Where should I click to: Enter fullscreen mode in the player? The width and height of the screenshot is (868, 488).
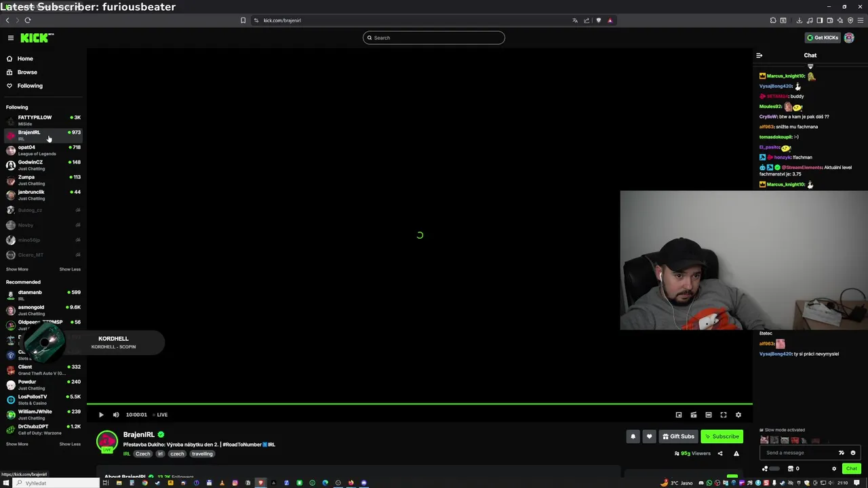point(724,415)
